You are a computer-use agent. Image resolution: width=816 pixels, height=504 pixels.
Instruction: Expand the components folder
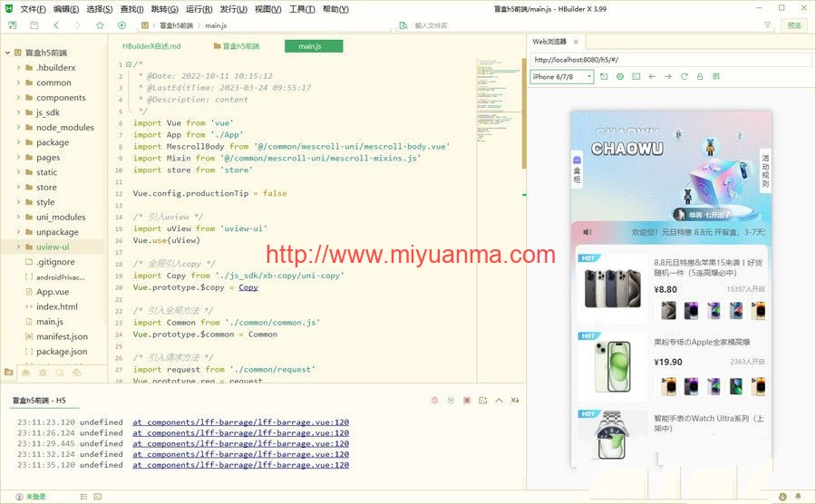coord(18,97)
